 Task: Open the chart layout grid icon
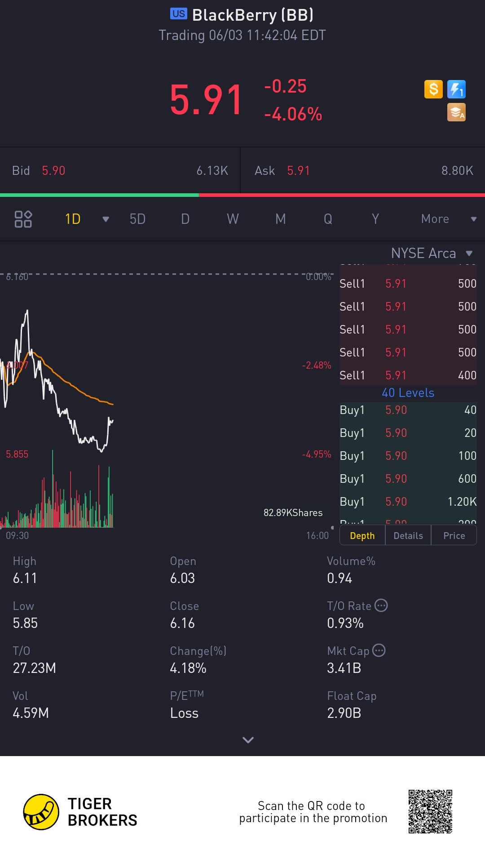[23, 219]
